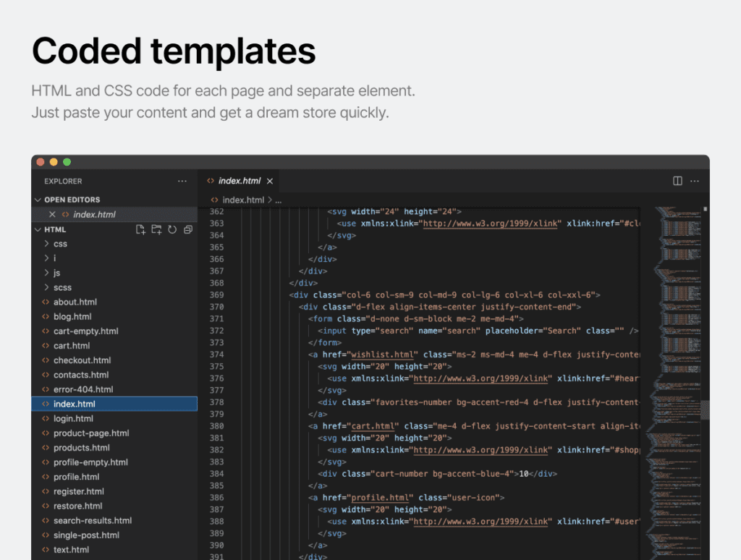Refresh the explorer file tree

tap(172, 229)
